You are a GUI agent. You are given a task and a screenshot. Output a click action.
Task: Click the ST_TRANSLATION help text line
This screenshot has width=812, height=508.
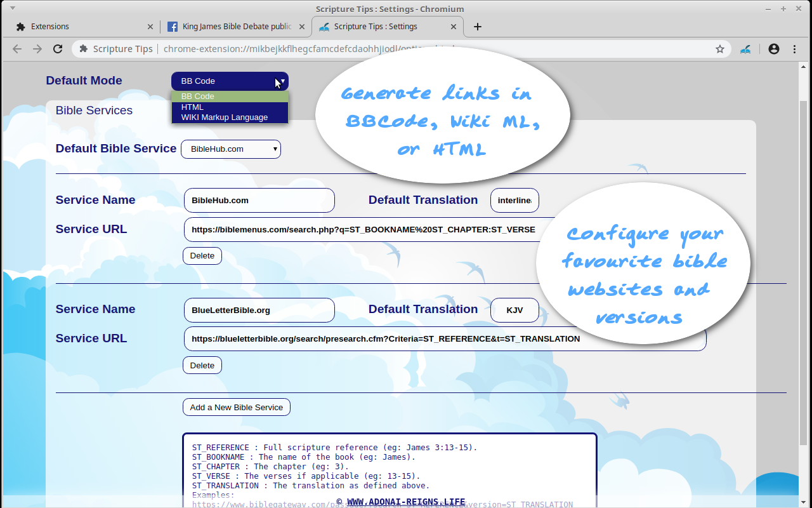pyautogui.click(x=311, y=486)
